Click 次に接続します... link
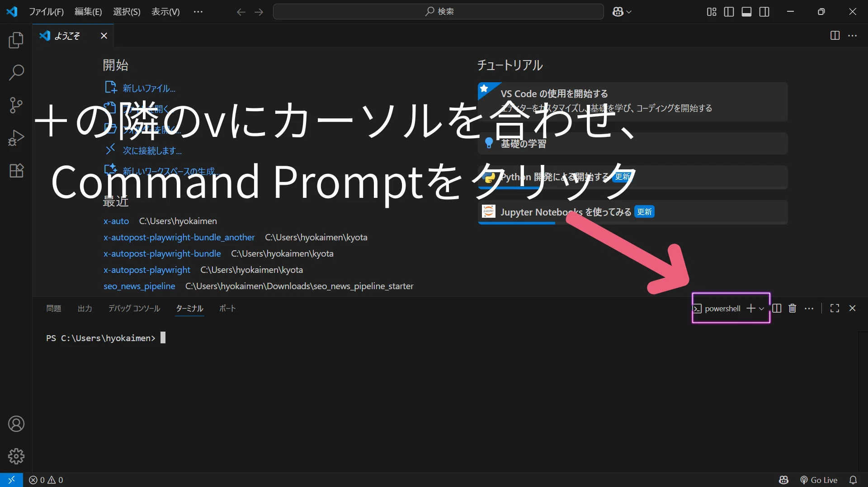The image size is (868, 487). [x=152, y=150]
